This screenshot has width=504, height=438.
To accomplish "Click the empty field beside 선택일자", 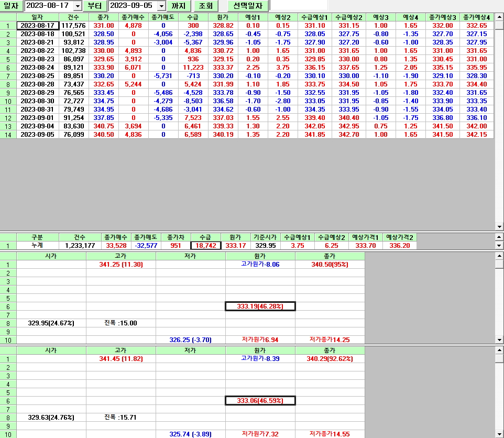I will point(299,5).
